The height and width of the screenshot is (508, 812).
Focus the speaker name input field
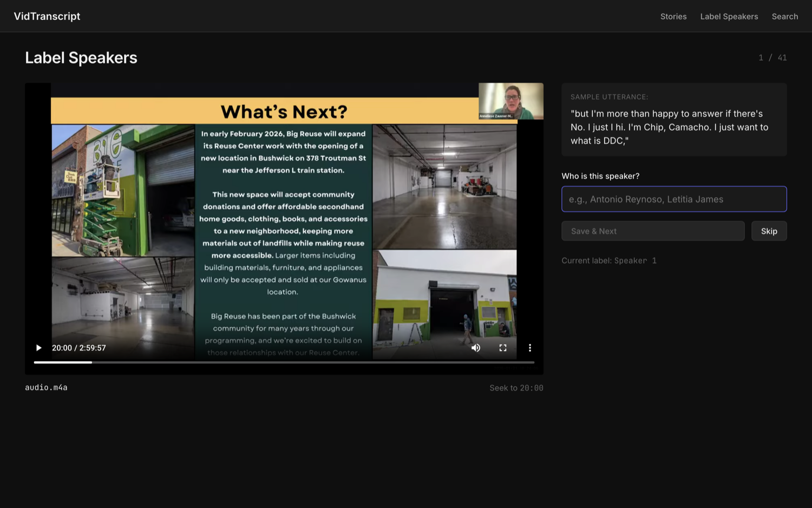click(x=674, y=199)
